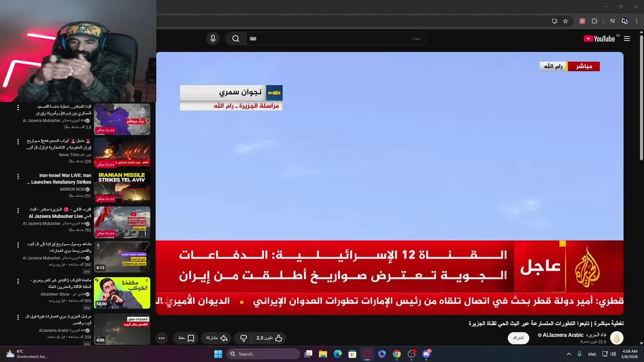The height and width of the screenshot is (362, 644).
Task: Open options menu for first suggested live video
Action: point(18,108)
